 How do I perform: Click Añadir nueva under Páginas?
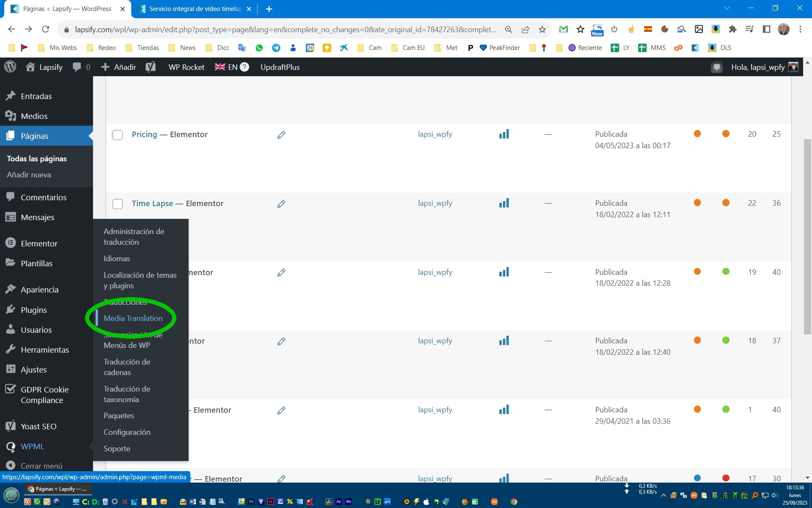click(29, 175)
